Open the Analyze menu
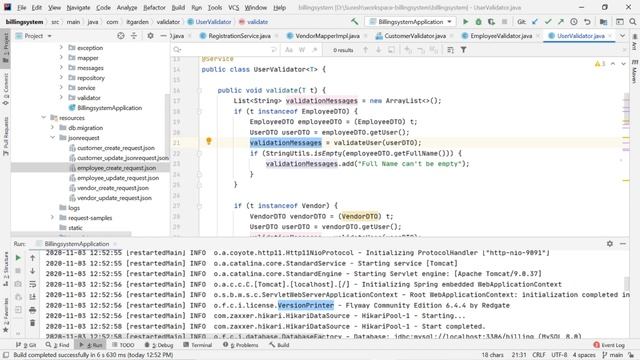 point(127,7)
